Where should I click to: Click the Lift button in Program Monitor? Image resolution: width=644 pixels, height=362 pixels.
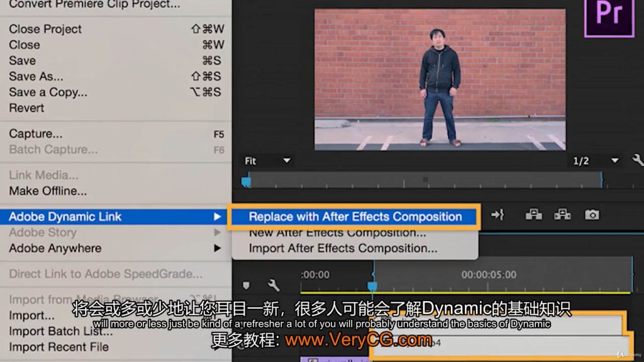point(533,215)
